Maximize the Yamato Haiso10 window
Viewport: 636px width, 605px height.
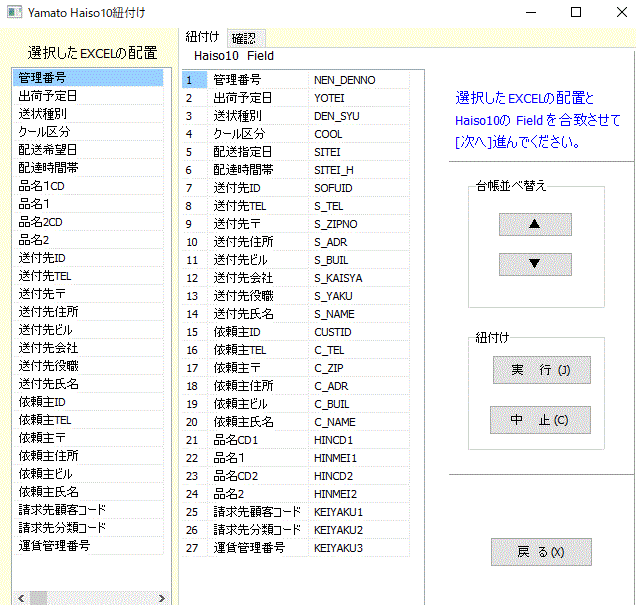point(575,13)
